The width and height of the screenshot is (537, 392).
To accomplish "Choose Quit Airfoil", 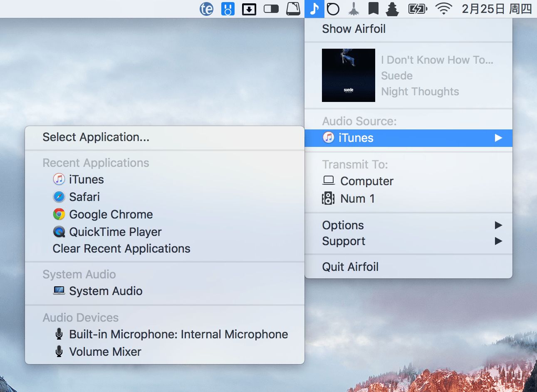I will click(408, 267).
